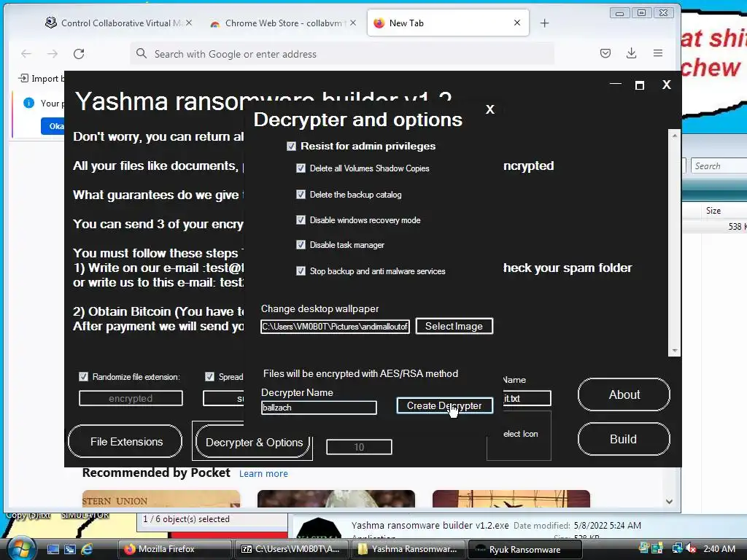This screenshot has width=747, height=560.
Task: Click the Build button
Action: tap(624, 438)
